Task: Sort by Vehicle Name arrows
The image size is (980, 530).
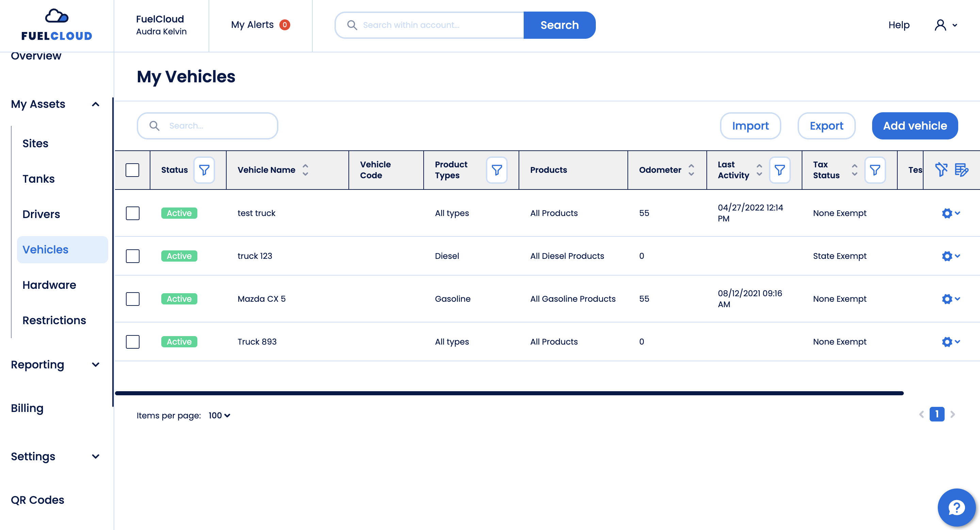Action: (305, 170)
